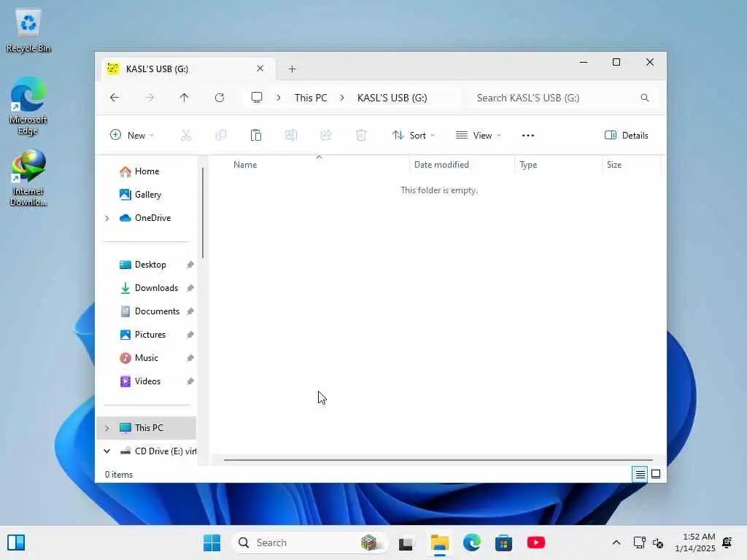Open Gallery in the navigation pane
The height and width of the screenshot is (560, 747).
coord(148,195)
